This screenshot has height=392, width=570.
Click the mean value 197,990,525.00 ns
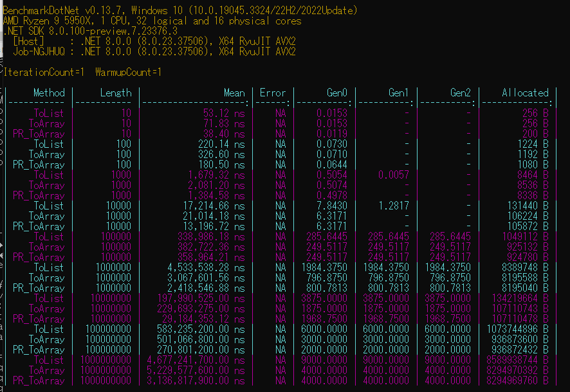coord(201,299)
